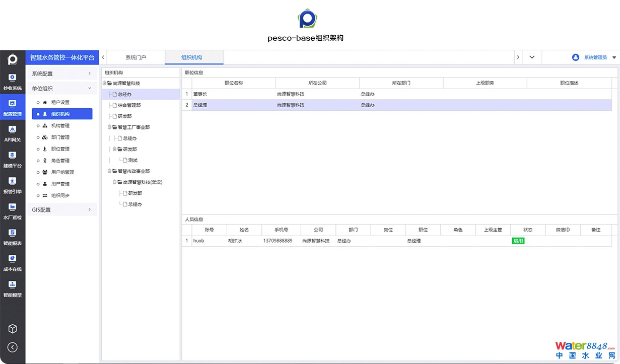Image resolution: width=620 pixels, height=364 pixels.
Task: Open 水厂巡检 from the sidebar
Action: (x=13, y=207)
